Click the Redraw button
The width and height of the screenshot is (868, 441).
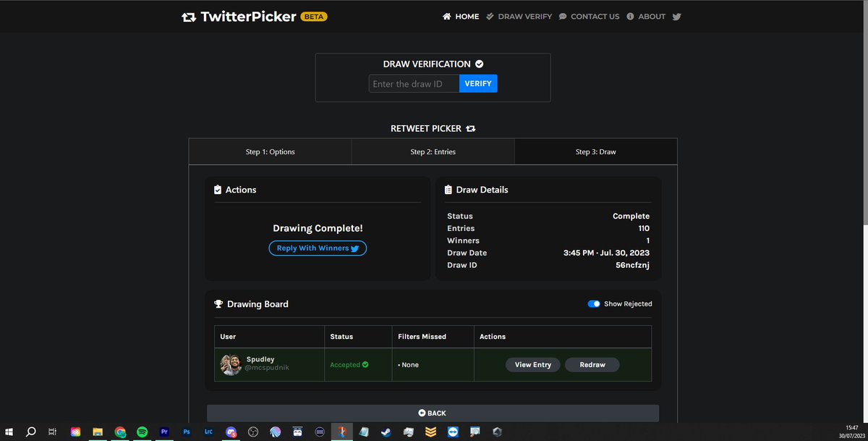pyautogui.click(x=592, y=365)
